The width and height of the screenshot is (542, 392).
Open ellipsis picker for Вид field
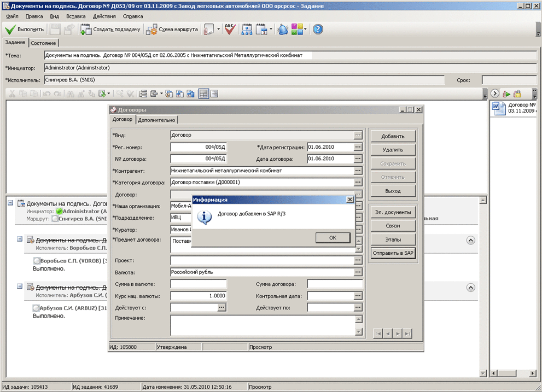358,135
